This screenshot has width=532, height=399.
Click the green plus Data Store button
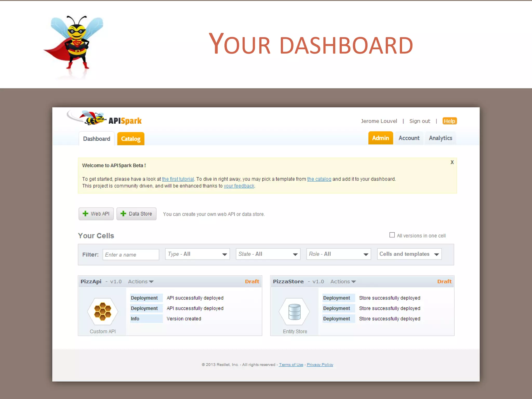point(136,214)
